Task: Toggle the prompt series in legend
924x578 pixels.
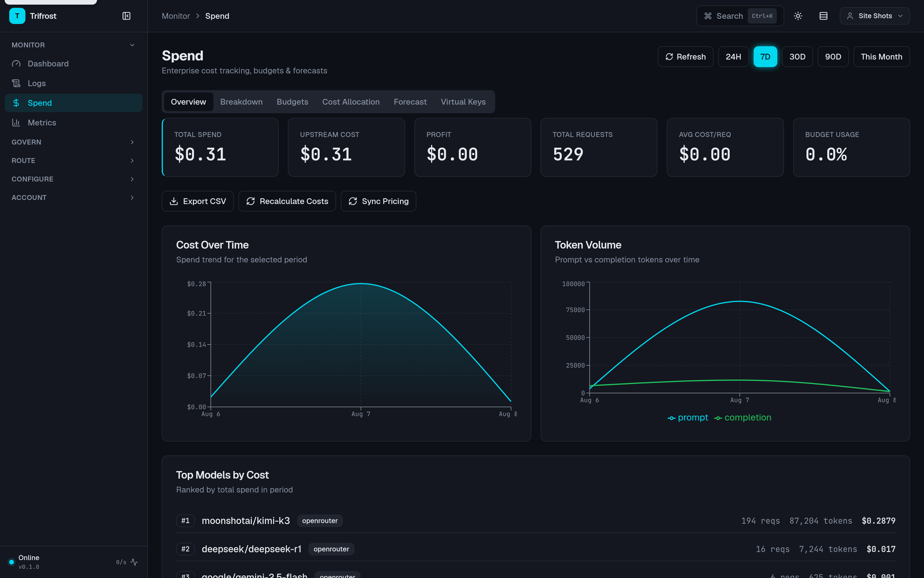Action: (688, 417)
